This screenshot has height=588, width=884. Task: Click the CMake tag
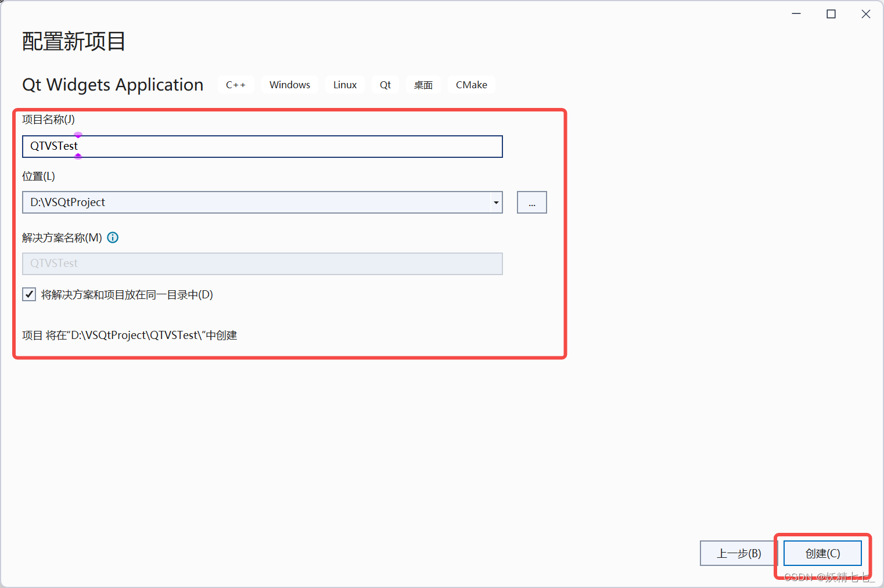[x=472, y=85]
